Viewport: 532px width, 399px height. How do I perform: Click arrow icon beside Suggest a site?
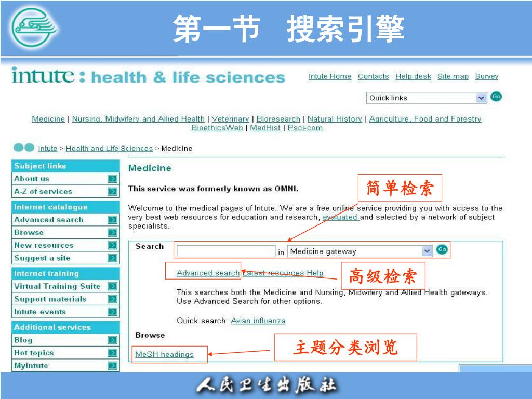pyautogui.click(x=113, y=258)
